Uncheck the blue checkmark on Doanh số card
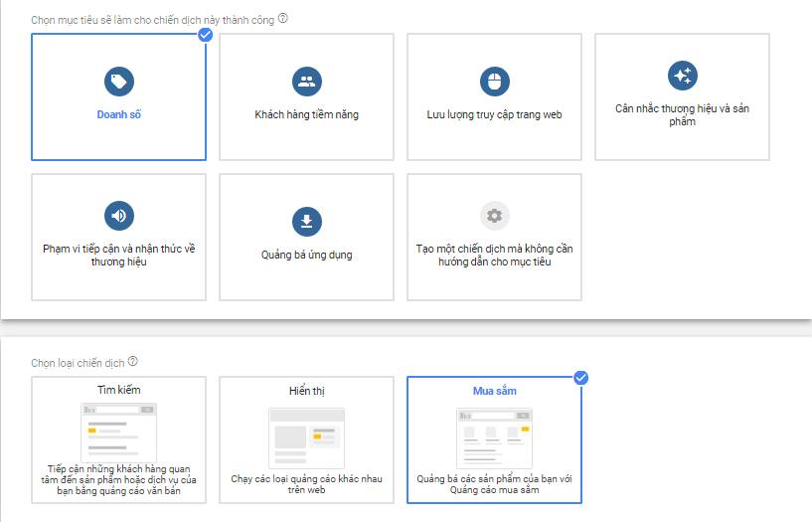 coord(206,35)
